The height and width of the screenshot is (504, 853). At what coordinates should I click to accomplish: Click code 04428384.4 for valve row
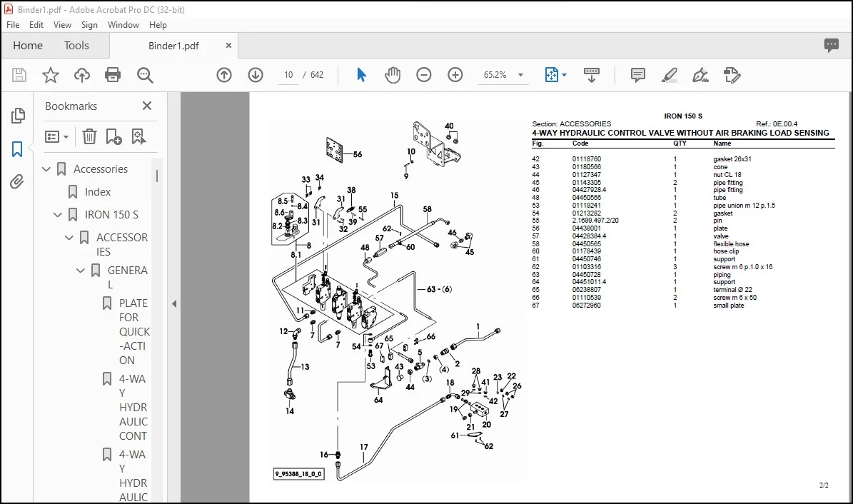point(589,236)
